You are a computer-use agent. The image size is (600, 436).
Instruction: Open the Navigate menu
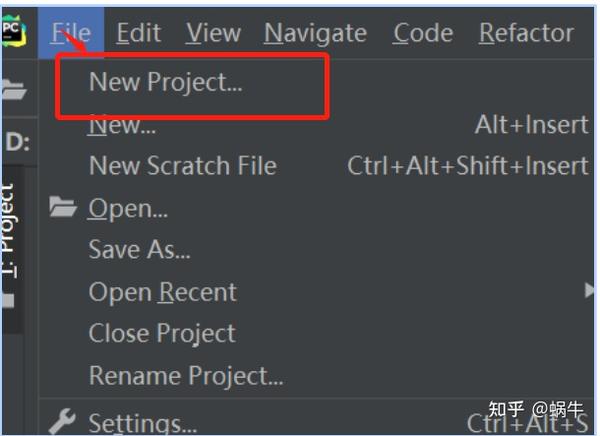(316, 34)
